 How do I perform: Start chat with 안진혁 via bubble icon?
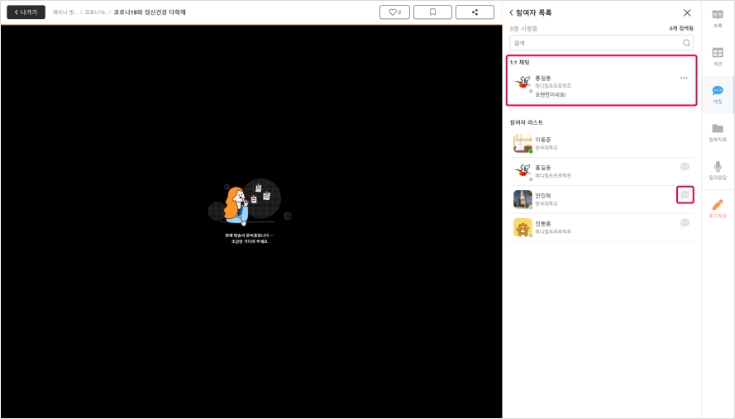tap(685, 195)
